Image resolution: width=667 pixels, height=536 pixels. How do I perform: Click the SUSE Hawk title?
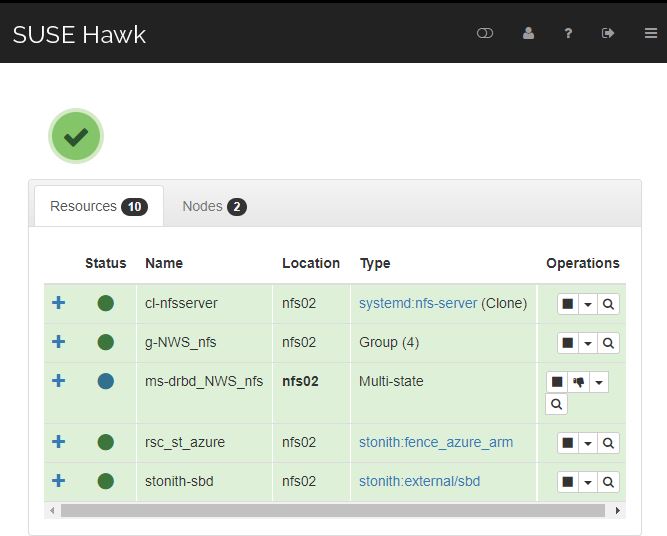click(79, 34)
